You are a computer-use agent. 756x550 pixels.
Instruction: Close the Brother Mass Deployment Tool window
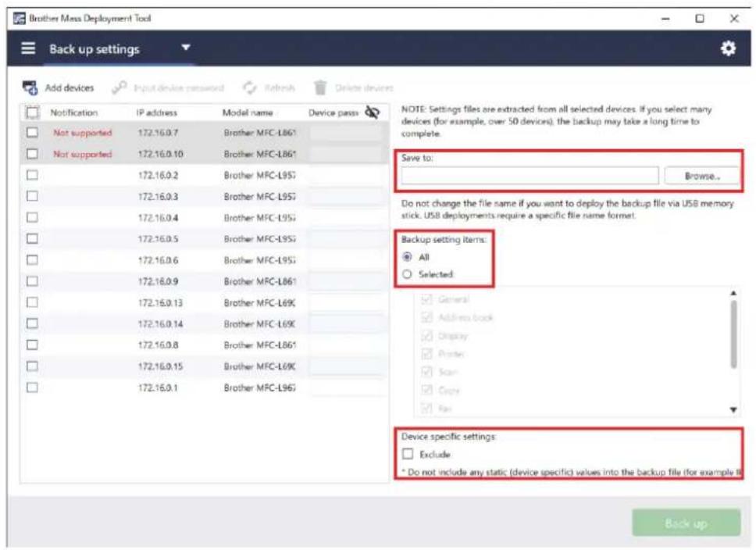point(734,19)
